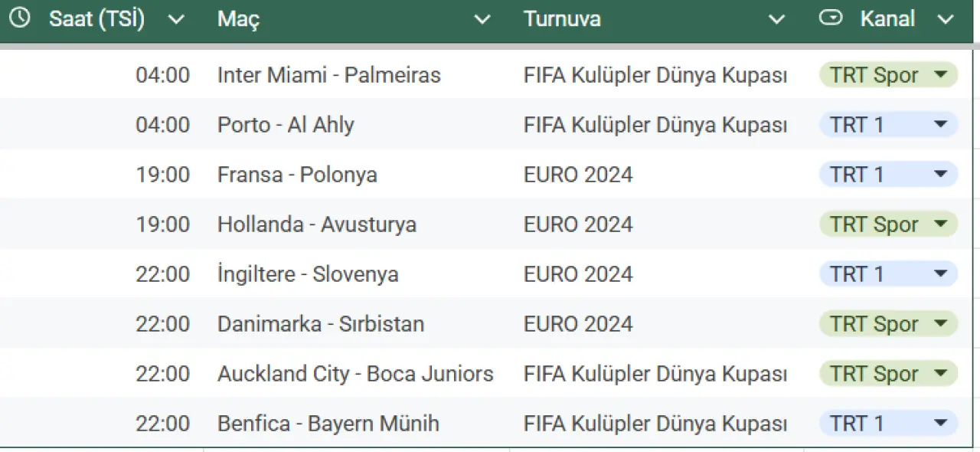
Task: Expand the Maç column filter chevron
Action: 482,20
